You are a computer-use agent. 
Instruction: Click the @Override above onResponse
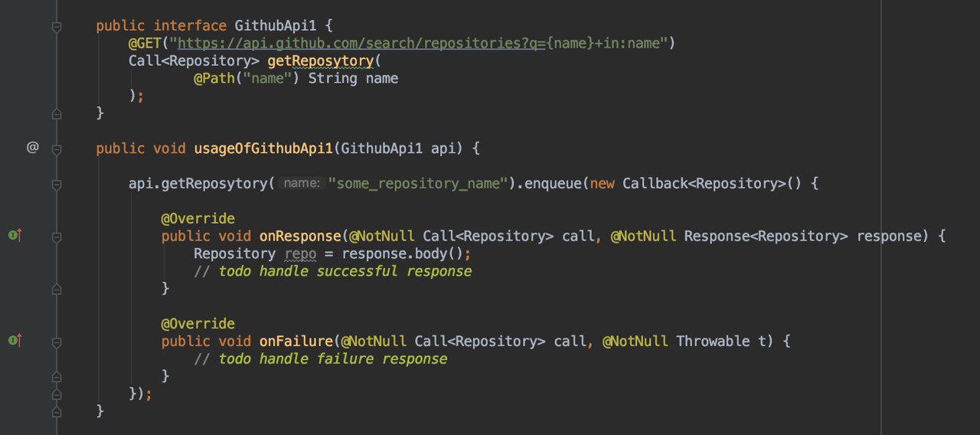coord(198,218)
